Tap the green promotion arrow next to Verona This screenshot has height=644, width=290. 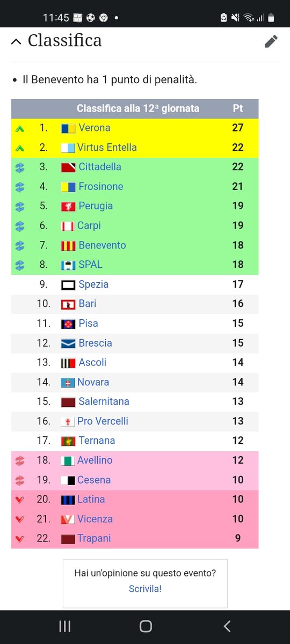(x=20, y=128)
